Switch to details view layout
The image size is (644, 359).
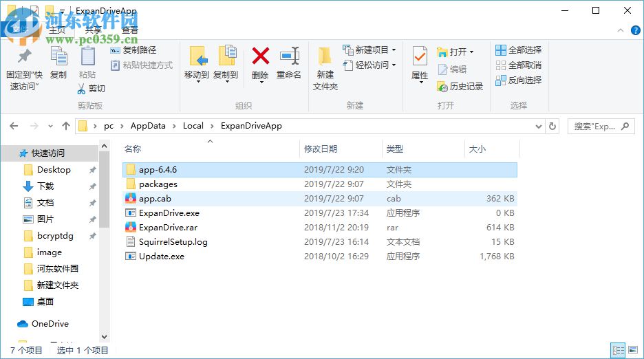tap(618, 350)
